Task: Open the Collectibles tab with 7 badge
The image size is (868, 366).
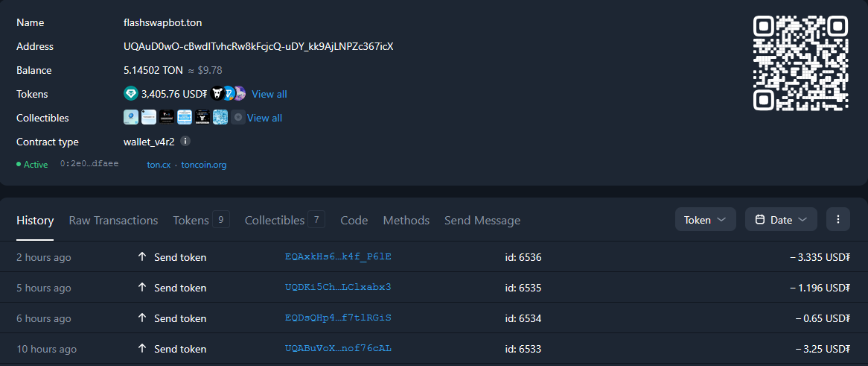Action: 284,220
